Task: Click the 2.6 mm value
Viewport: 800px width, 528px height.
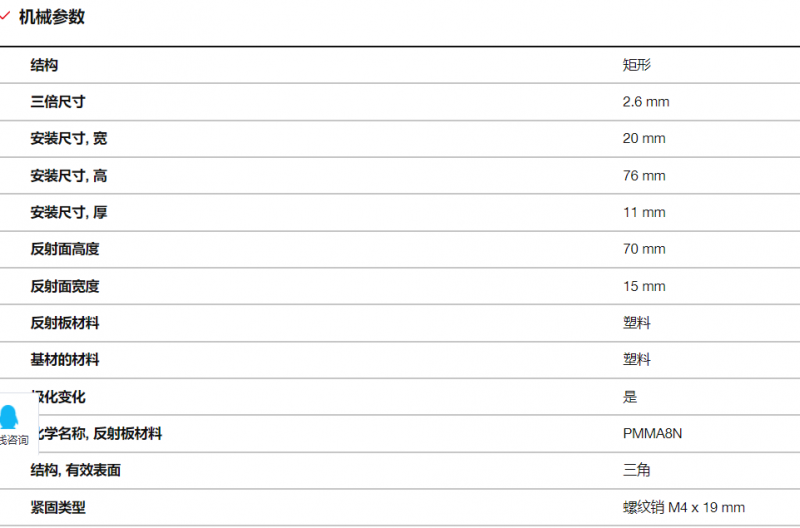Action: point(645,102)
